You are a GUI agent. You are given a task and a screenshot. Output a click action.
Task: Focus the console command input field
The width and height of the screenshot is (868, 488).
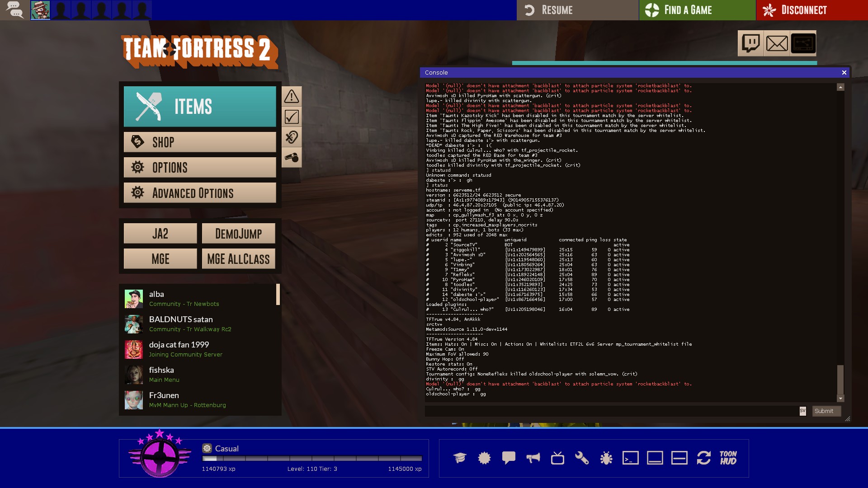[612, 411]
